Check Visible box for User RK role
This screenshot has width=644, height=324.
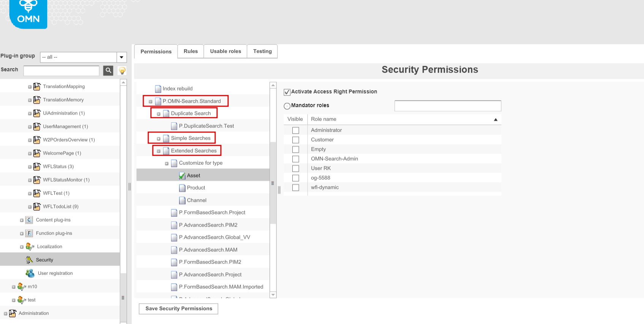coord(295,168)
